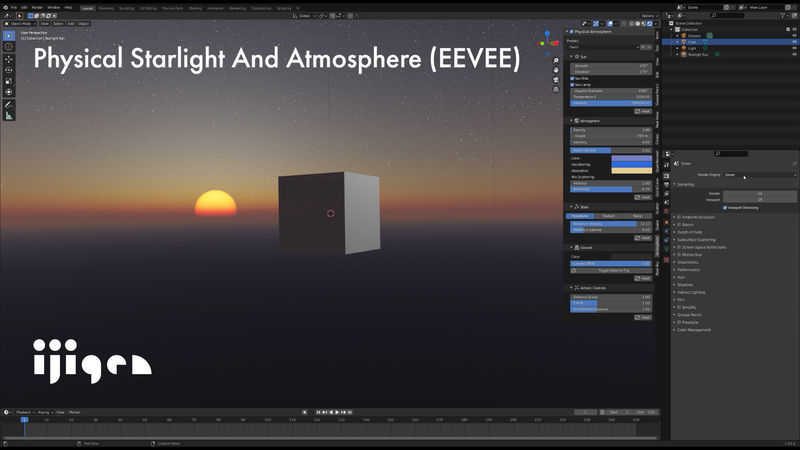Enable the Physical Atmosphere checkbox
800x450 pixels.
pyautogui.click(x=571, y=32)
